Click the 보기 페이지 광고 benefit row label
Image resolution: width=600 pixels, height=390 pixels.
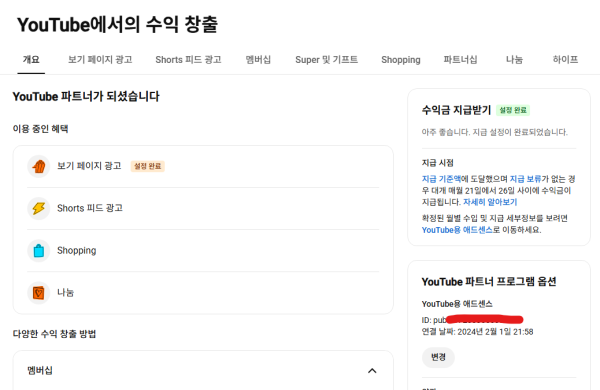tap(89, 166)
